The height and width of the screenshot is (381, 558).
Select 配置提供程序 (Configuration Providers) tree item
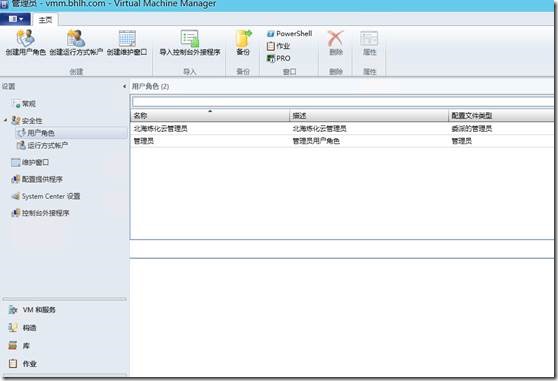(42, 179)
